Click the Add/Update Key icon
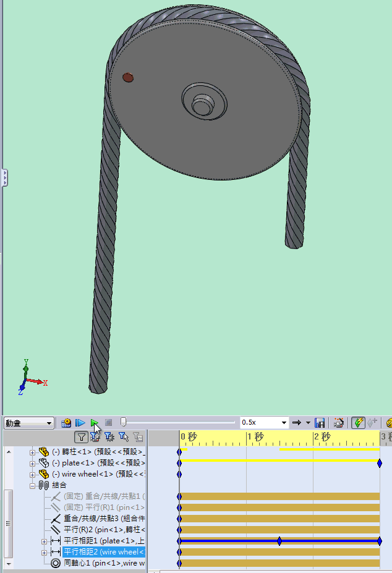This screenshot has width=392, height=573. coord(372,423)
